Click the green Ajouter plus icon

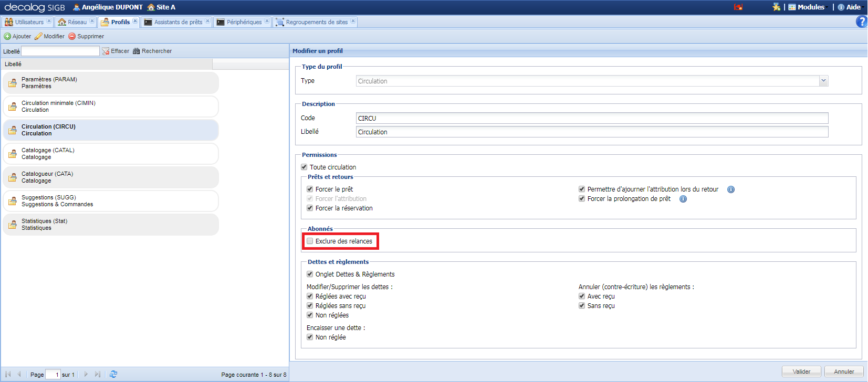coord(7,37)
